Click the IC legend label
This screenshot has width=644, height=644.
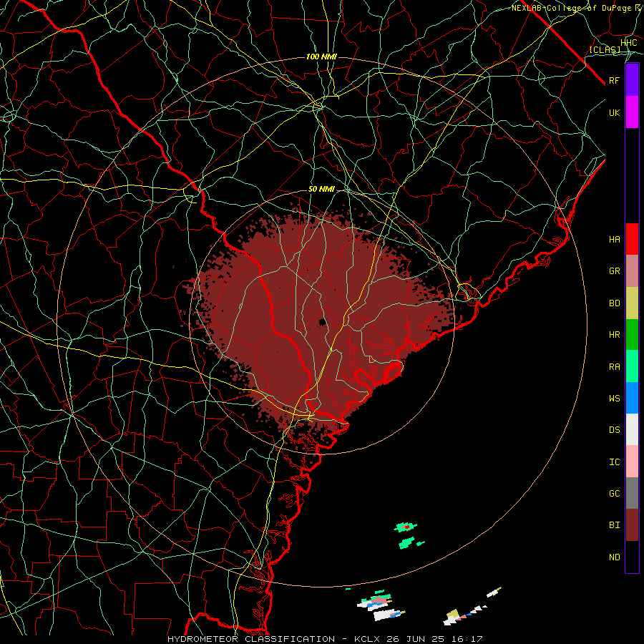click(614, 462)
